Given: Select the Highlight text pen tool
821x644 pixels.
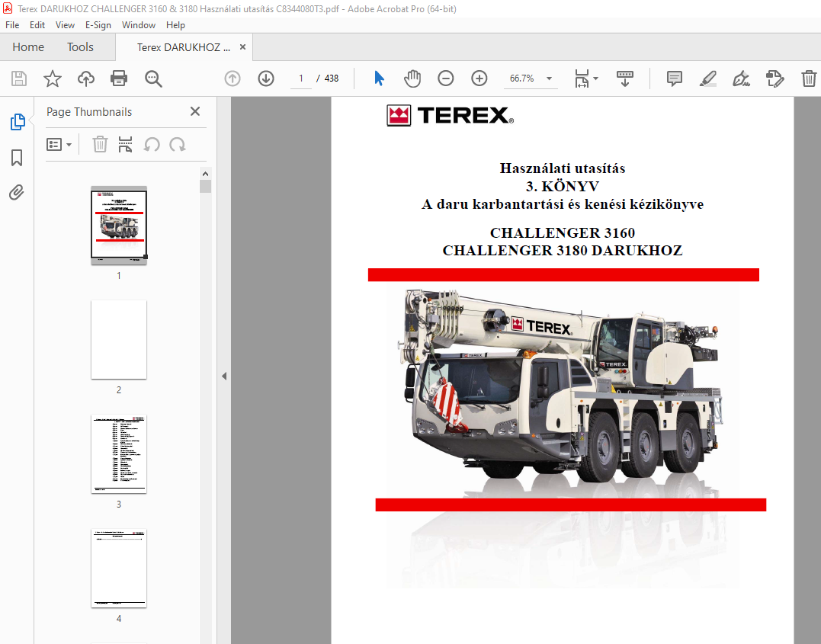Looking at the screenshot, I should pos(708,78).
